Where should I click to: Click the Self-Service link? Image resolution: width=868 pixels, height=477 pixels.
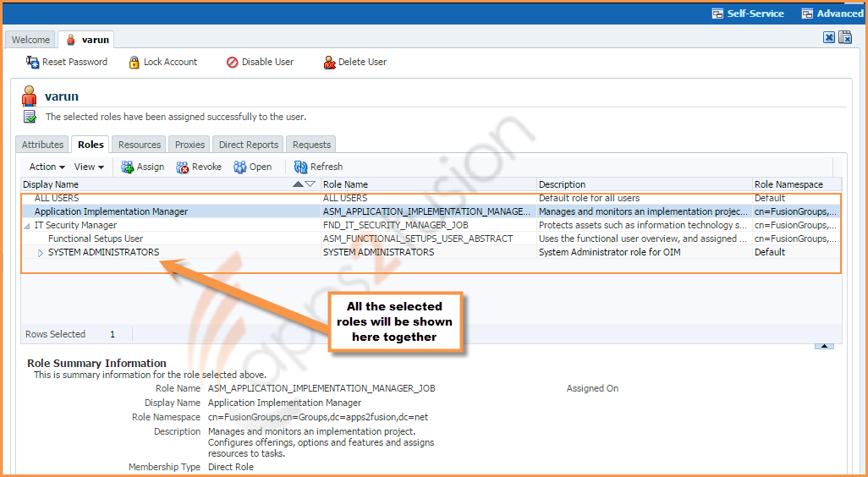coord(755,14)
